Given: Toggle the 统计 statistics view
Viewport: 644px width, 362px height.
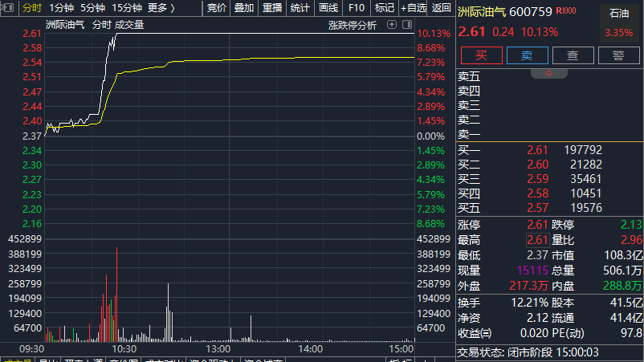Looking at the screenshot, I should pyautogui.click(x=300, y=8).
